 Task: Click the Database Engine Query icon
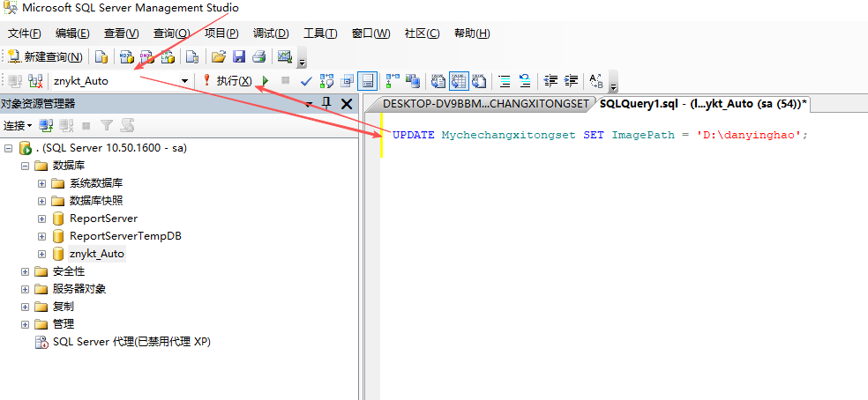click(x=101, y=56)
